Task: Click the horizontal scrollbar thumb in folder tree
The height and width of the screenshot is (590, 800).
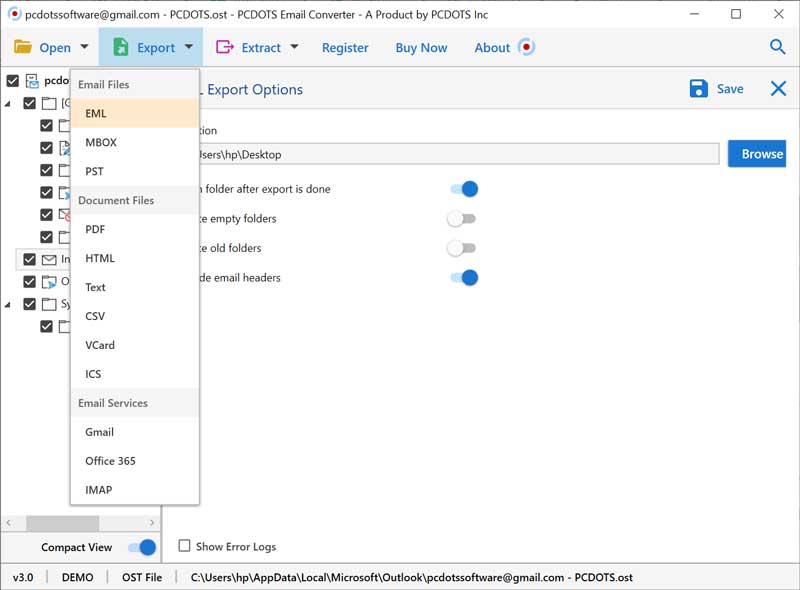Action: point(62,523)
